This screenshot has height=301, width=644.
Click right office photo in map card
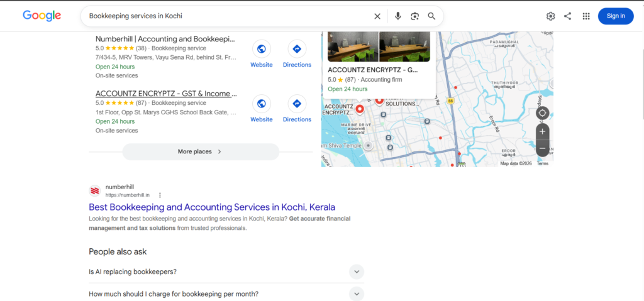click(404, 47)
